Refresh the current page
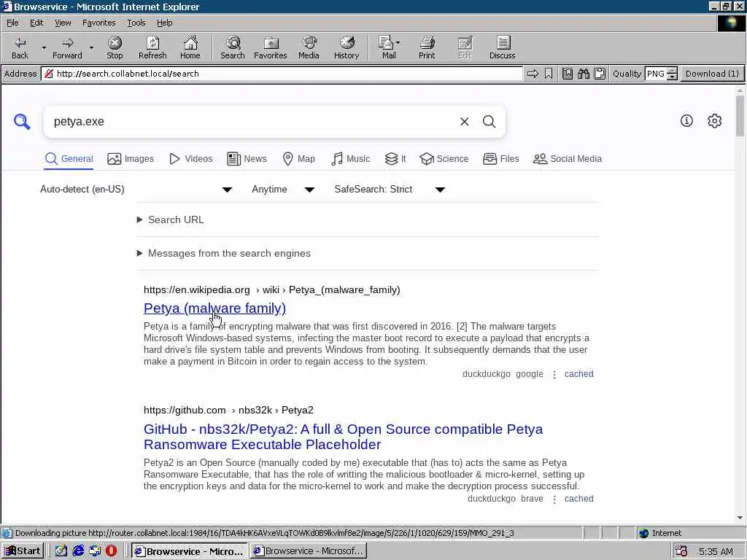The width and height of the screenshot is (747, 560). coord(152,47)
